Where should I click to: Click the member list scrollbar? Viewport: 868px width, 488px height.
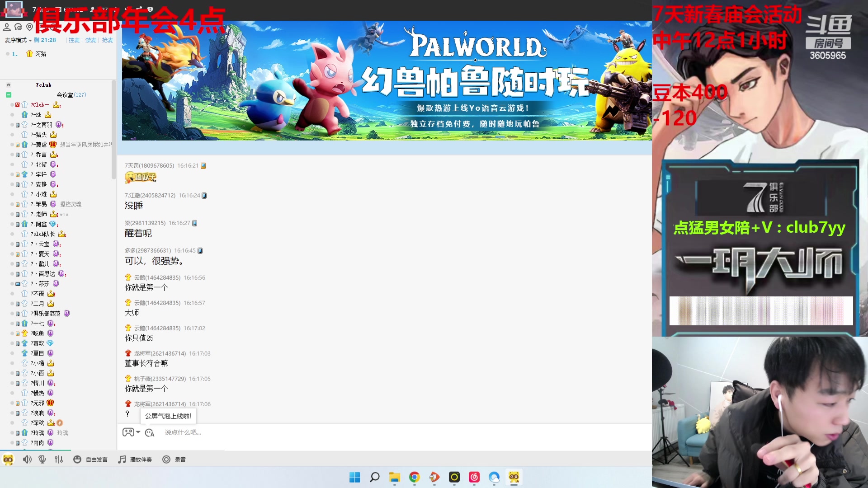coord(114,129)
